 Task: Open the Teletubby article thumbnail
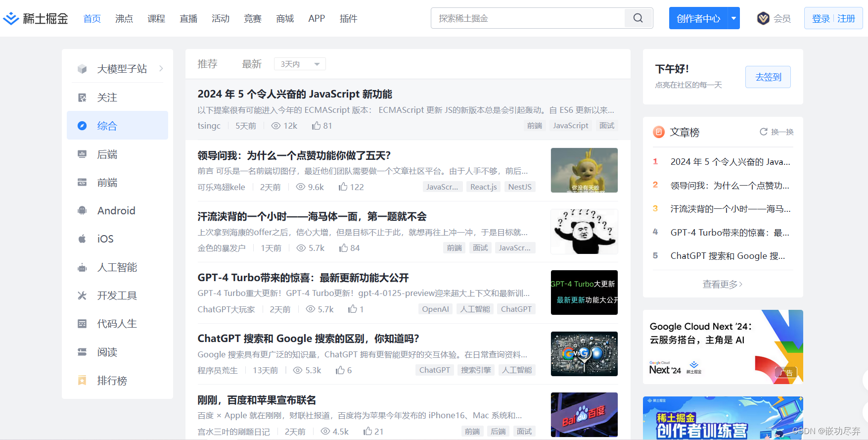tap(584, 170)
